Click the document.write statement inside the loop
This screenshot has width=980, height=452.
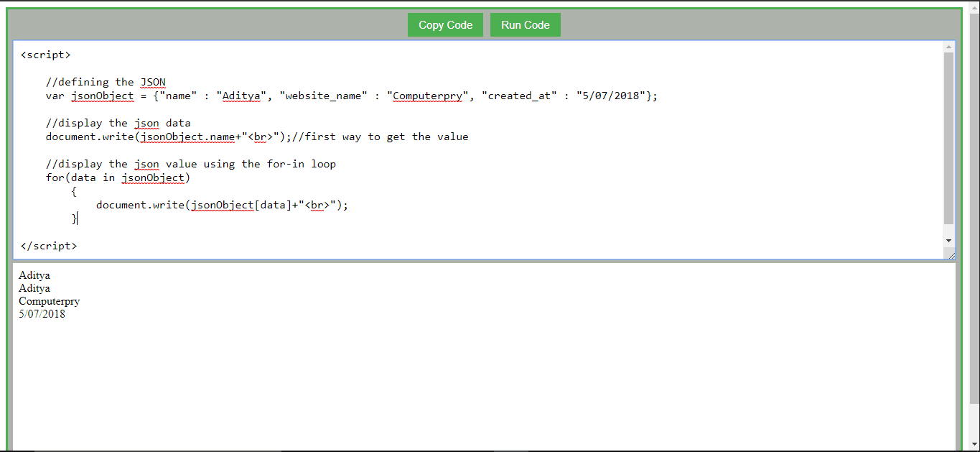tap(223, 205)
